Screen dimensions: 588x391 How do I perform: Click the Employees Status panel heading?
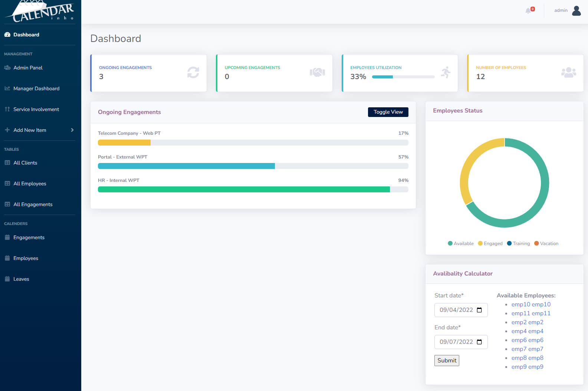[458, 111]
